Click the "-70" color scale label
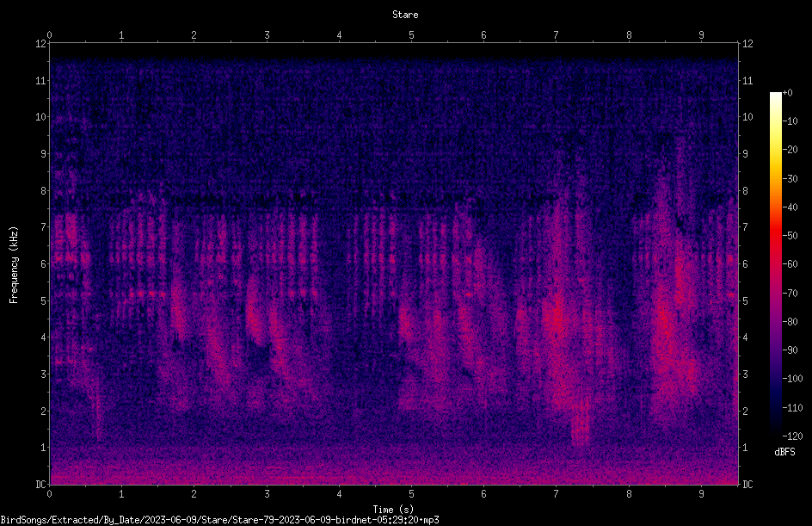Viewport: 812px width, 526px height. click(x=790, y=294)
